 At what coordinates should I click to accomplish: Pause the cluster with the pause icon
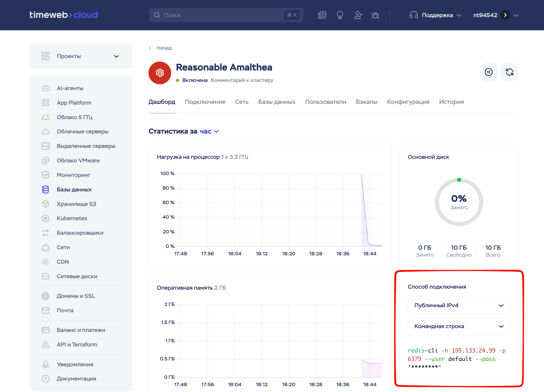[488, 72]
